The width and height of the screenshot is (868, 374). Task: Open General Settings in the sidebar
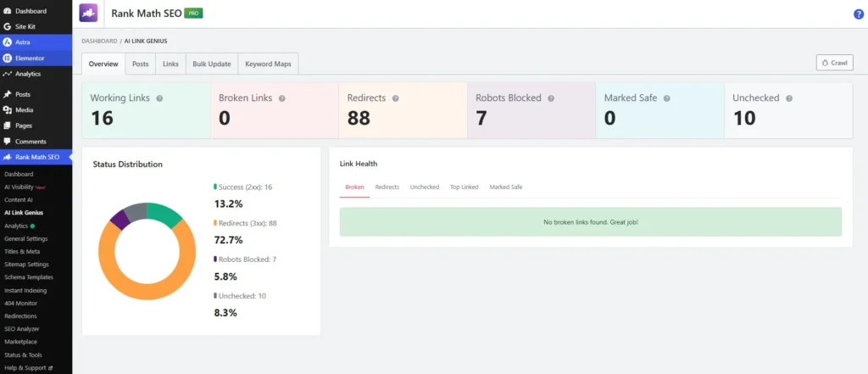pos(26,239)
